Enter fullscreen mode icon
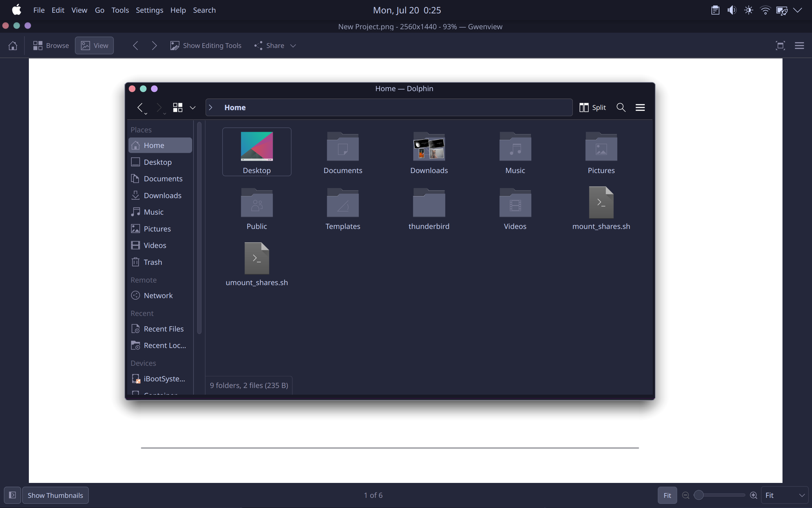The width and height of the screenshot is (812, 508). click(780, 45)
